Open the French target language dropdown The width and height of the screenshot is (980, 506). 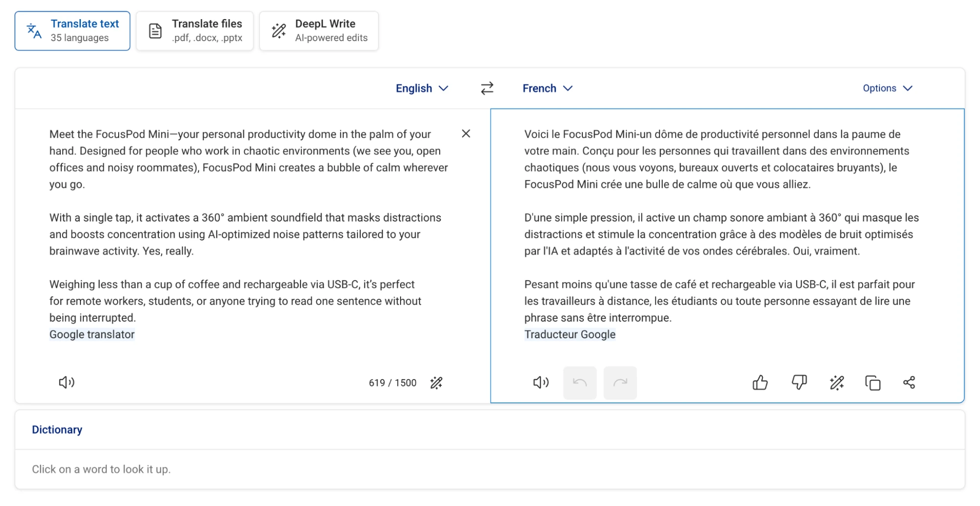click(x=547, y=88)
